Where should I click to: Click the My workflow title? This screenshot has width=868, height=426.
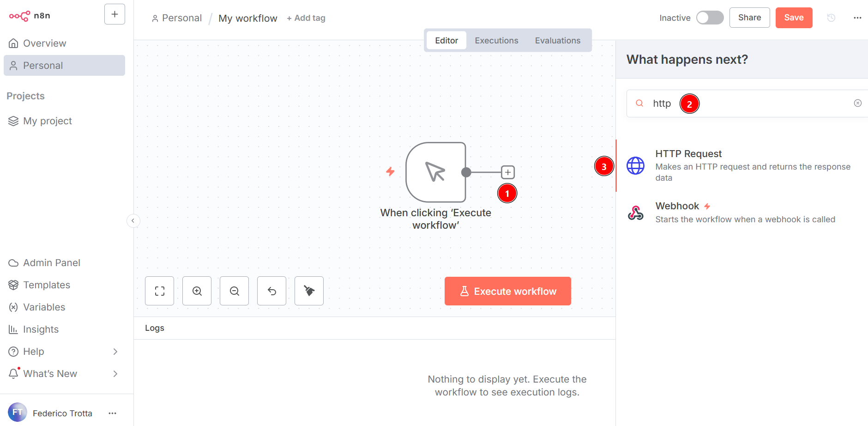(248, 18)
